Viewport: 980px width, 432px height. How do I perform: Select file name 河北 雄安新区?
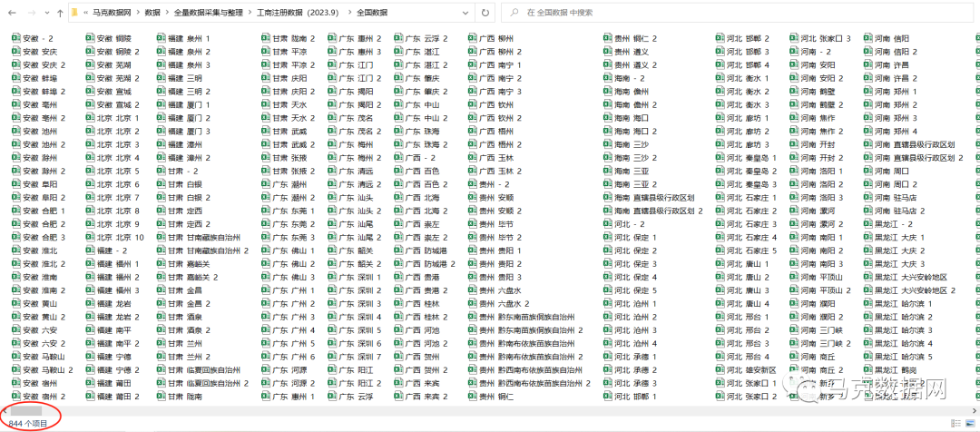[x=751, y=370]
